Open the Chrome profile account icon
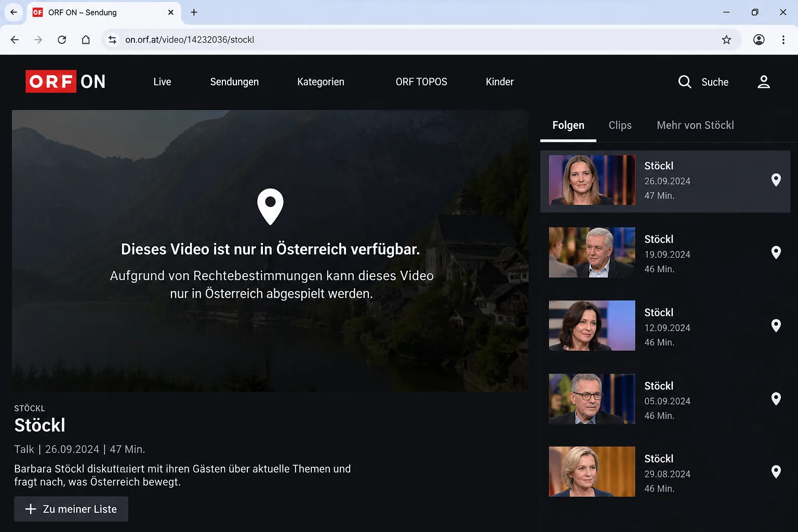Image resolution: width=798 pixels, height=532 pixels. point(759,39)
